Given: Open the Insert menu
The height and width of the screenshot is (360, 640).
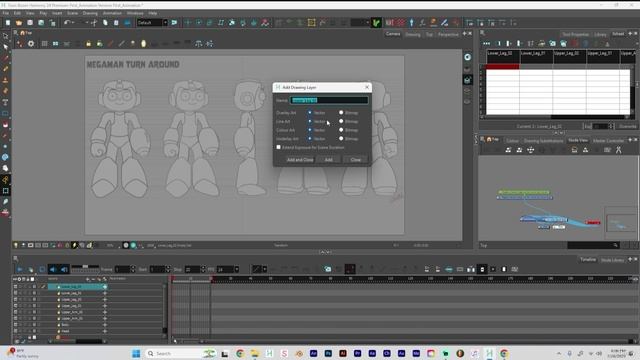Looking at the screenshot, I should [57, 13].
